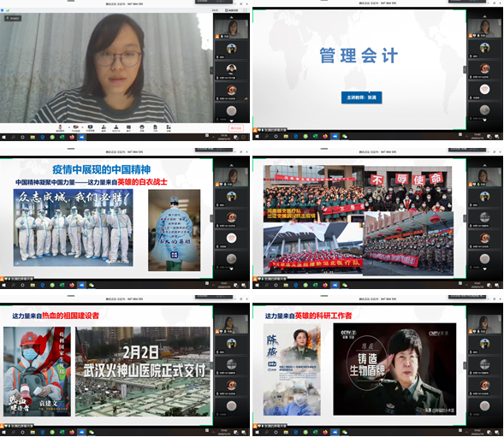Open the settings grid icon in the toolbar
504x437 pixels.
click(169, 128)
